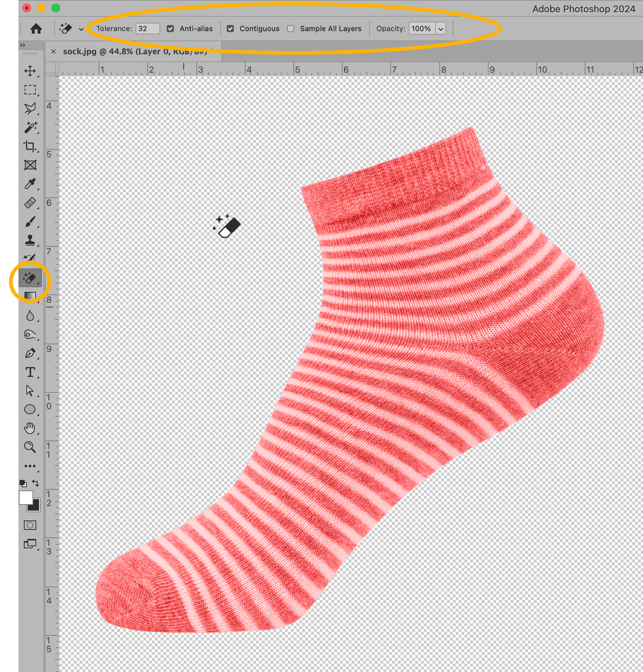
Task: Switch to the sock.jpg document tab
Action: coord(135,51)
